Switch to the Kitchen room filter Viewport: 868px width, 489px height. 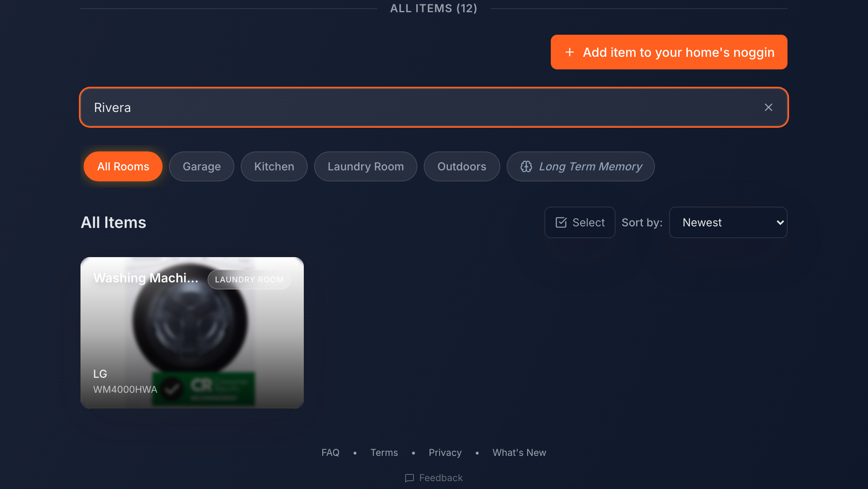click(x=274, y=166)
